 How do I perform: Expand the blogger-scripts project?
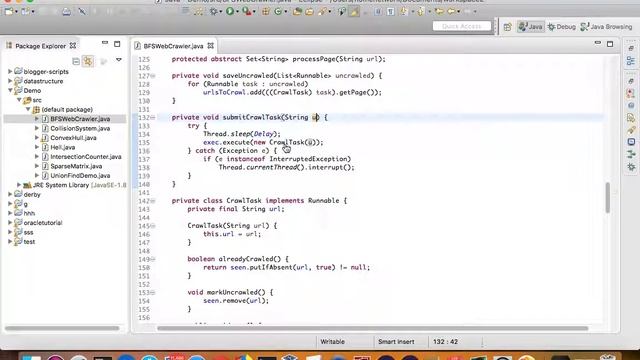(10, 71)
